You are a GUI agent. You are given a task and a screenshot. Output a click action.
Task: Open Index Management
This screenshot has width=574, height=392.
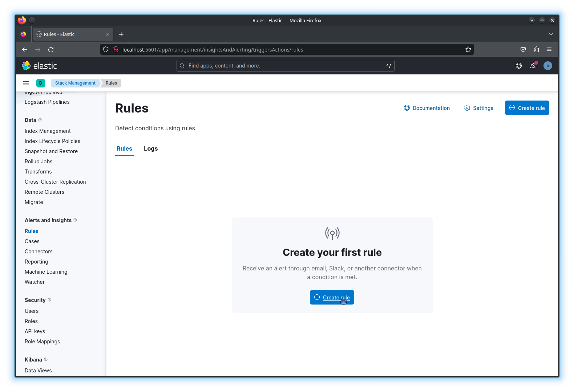[x=48, y=131]
